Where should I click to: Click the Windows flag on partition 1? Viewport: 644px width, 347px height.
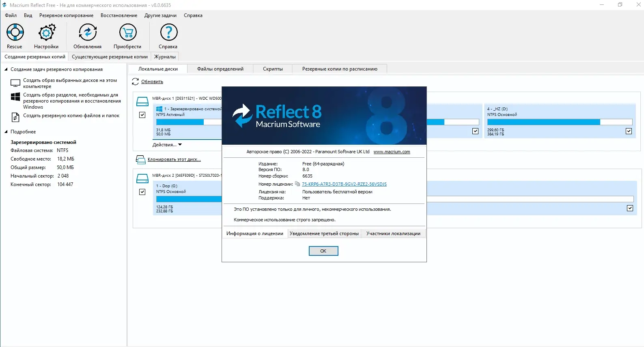click(x=159, y=109)
